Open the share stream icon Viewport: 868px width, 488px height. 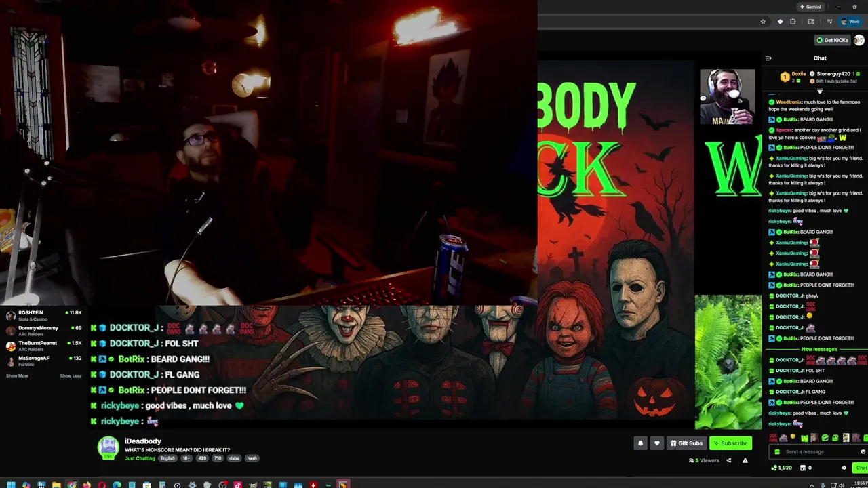729,460
